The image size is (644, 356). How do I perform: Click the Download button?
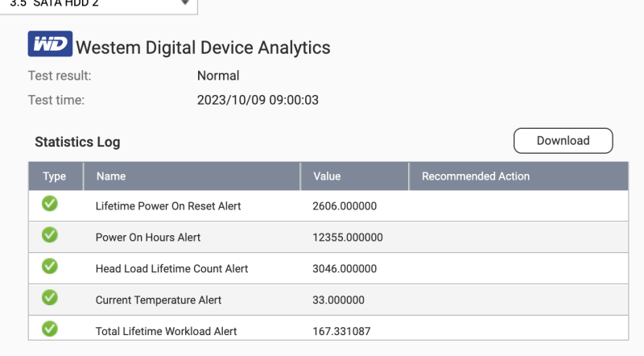tap(563, 141)
